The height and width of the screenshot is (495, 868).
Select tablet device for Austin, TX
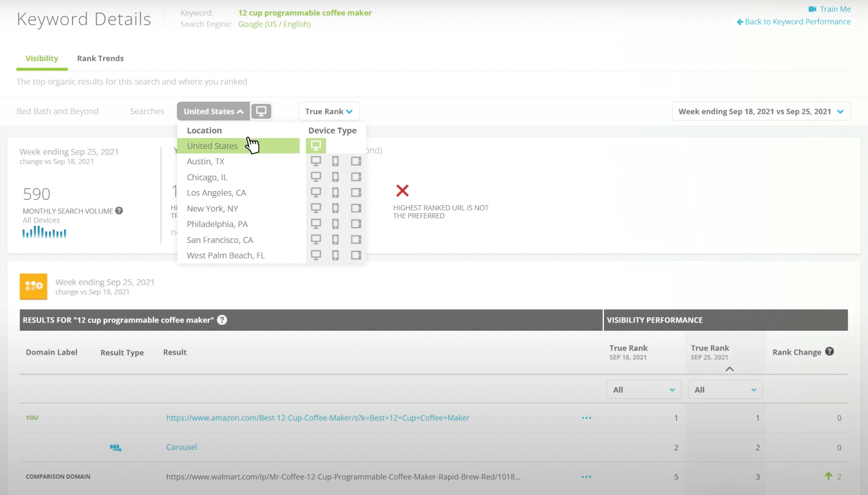coord(356,161)
